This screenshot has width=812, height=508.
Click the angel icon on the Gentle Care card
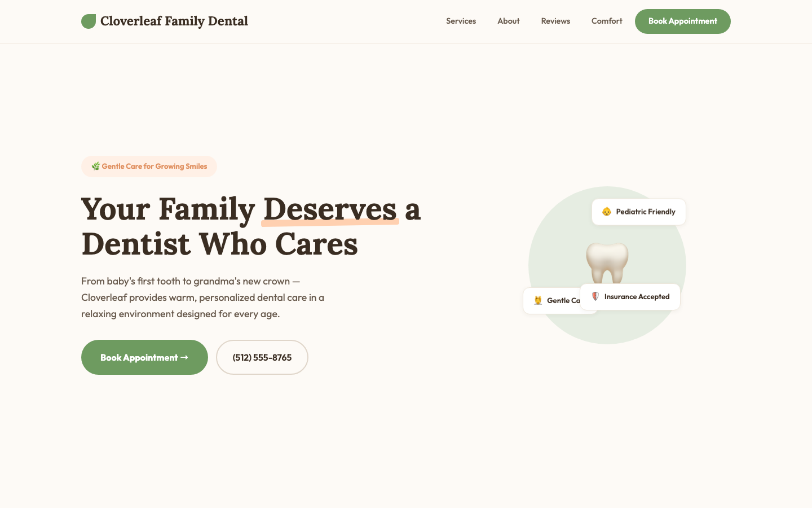(538, 300)
